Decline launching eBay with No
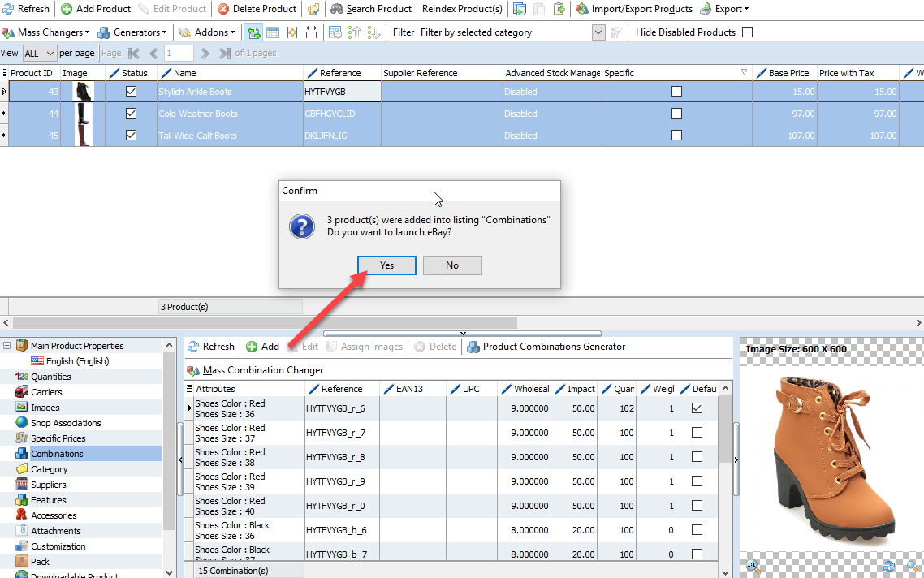 452,265
